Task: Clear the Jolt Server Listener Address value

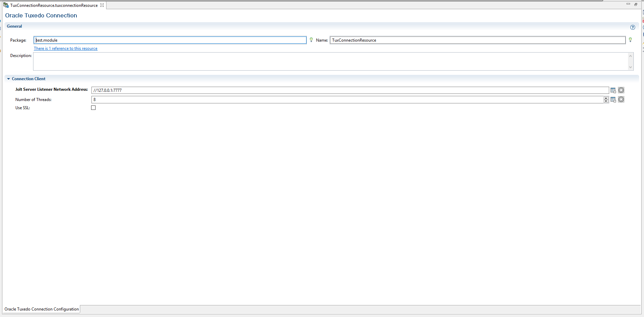Action: (x=621, y=90)
